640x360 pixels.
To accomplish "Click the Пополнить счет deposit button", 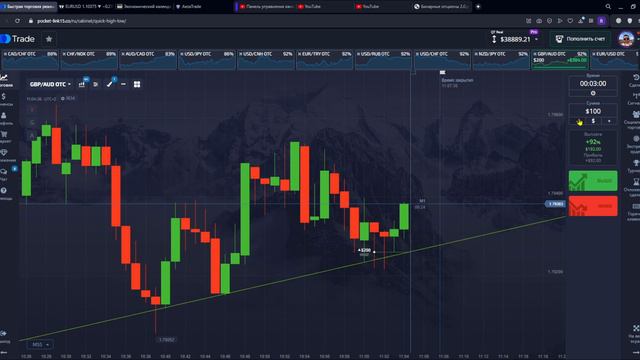I will point(580,39).
